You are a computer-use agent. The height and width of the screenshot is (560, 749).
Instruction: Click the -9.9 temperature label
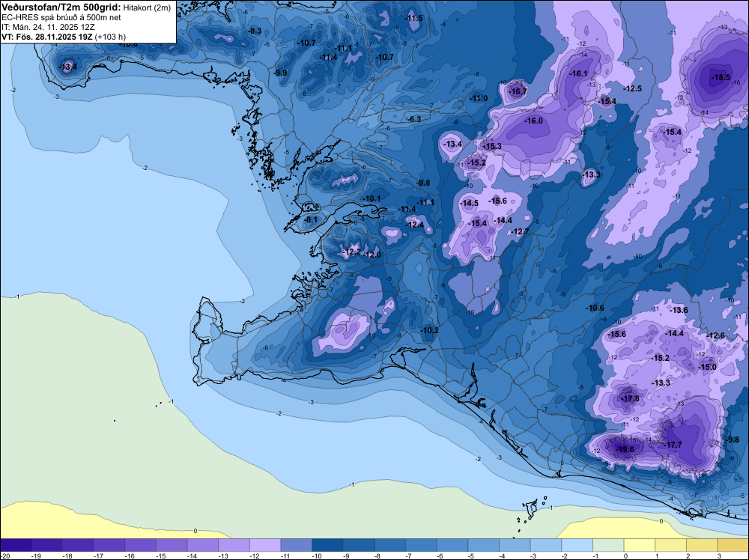coord(281,73)
